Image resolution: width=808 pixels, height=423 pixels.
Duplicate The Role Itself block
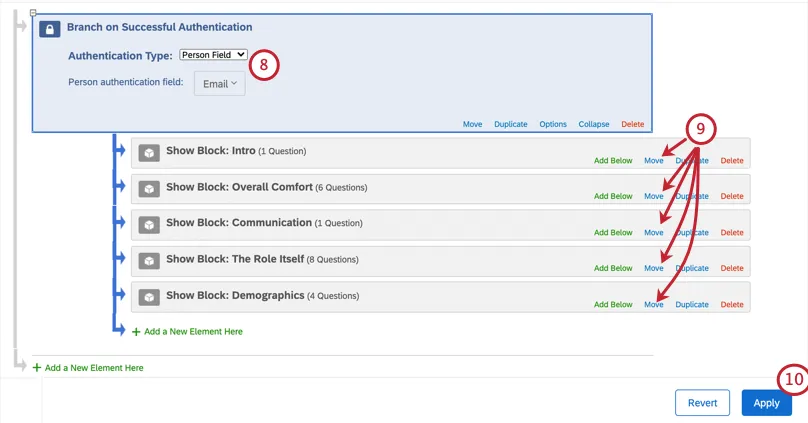692,269
